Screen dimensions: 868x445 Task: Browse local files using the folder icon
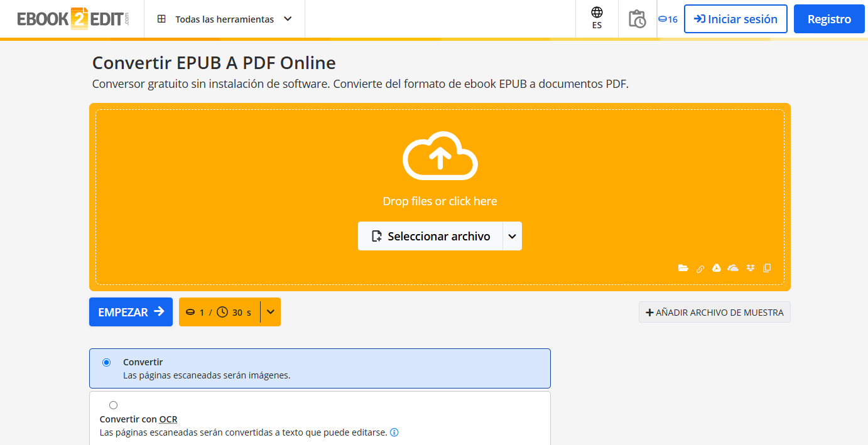tap(683, 268)
